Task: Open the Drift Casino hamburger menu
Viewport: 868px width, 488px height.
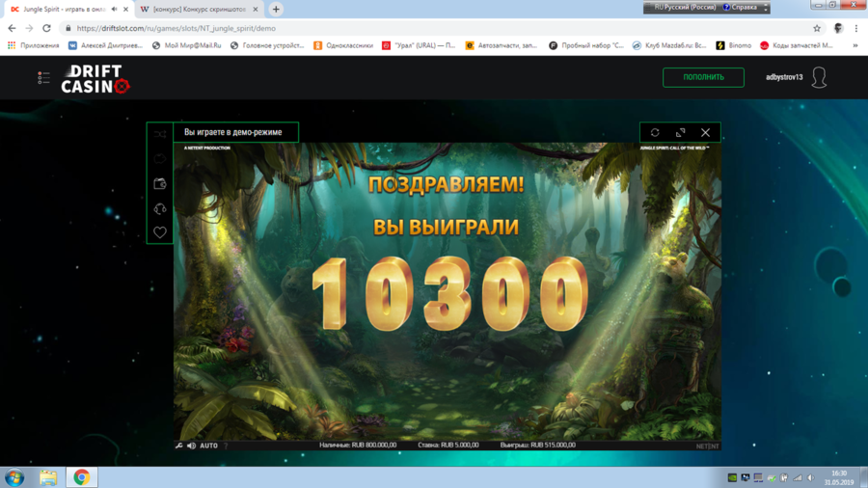Action: [x=43, y=77]
